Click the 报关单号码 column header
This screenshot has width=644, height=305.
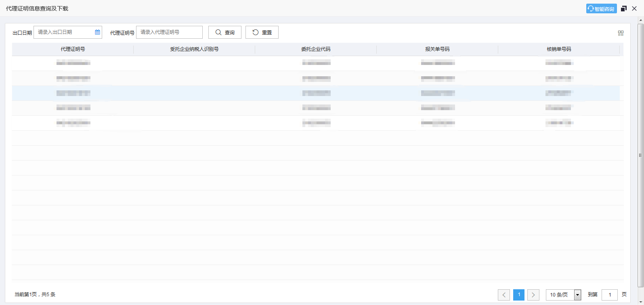point(437,49)
